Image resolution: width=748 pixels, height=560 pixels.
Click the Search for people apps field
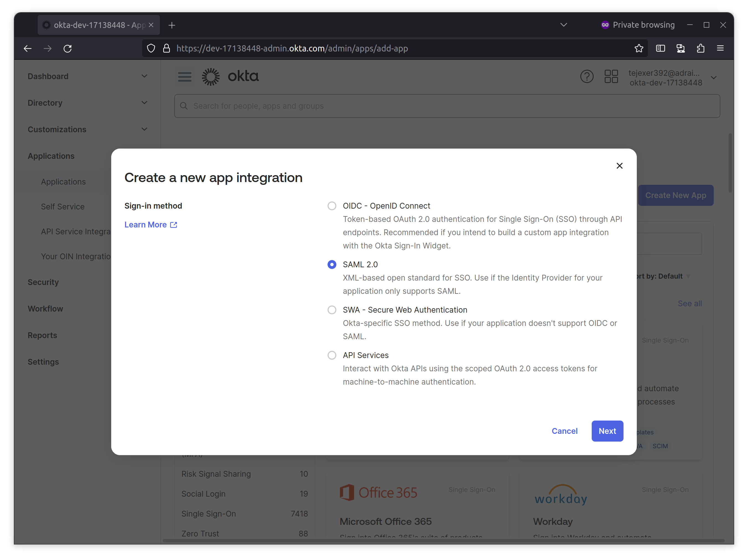pos(447,106)
